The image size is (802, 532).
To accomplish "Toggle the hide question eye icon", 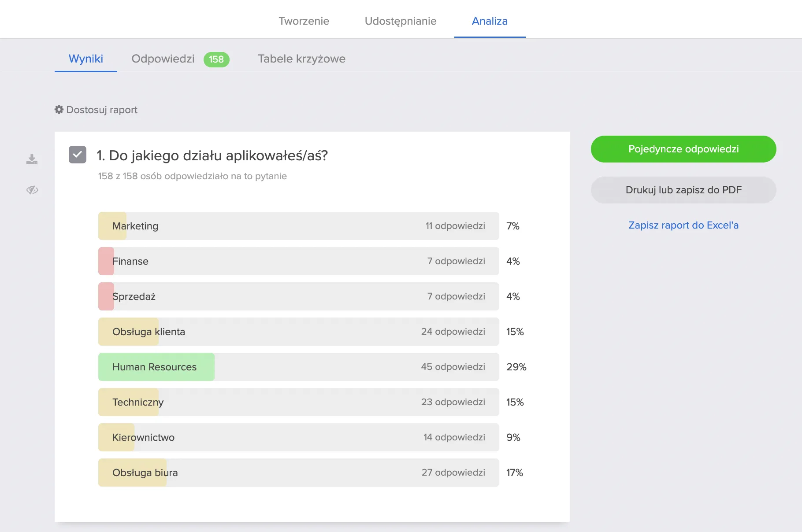I will coord(32,190).
